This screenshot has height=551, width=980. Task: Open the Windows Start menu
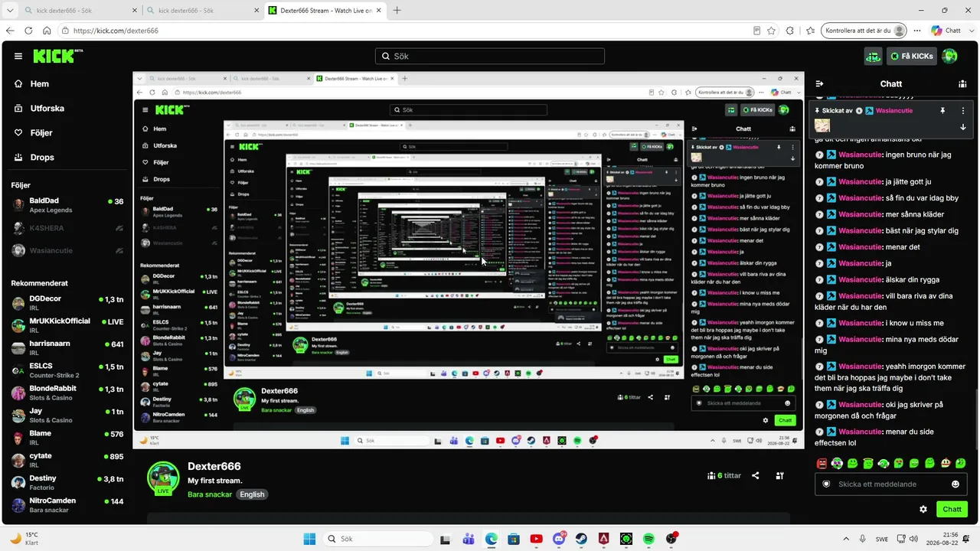(x=309, y=539)
